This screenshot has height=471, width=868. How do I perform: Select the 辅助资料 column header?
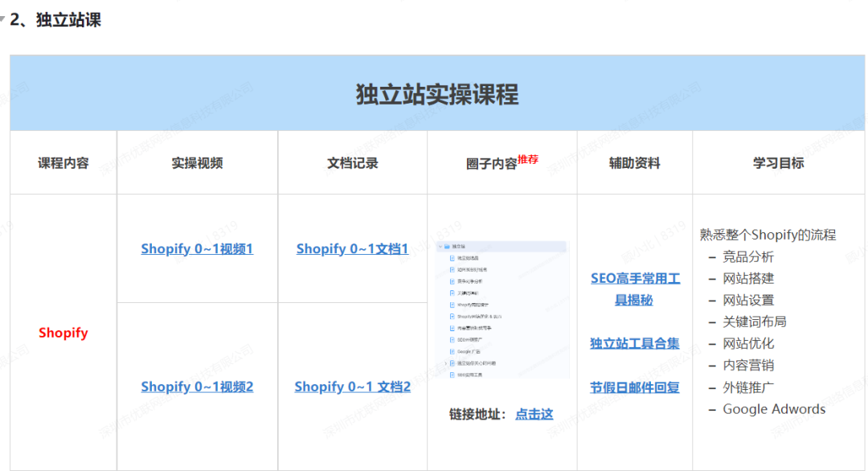coord(635,163)
